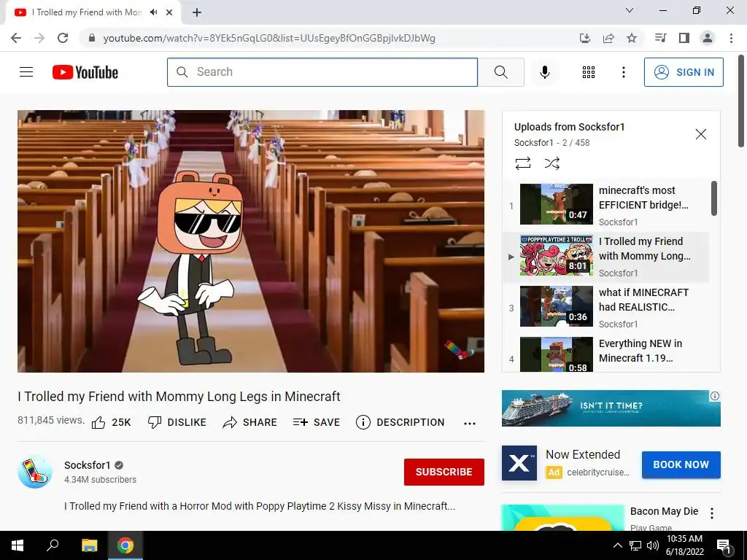Open Chrome three-dot menu
The image size is (747, 560).
[731, 38]
